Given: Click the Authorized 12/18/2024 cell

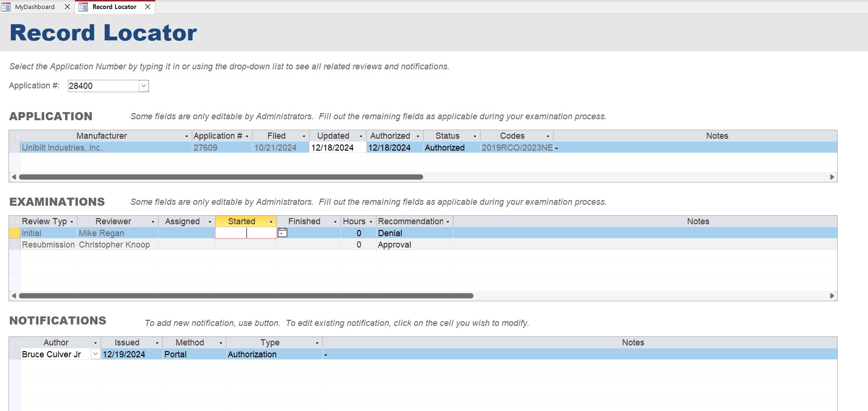Looking at the screenshot, I should pos(395,148).
